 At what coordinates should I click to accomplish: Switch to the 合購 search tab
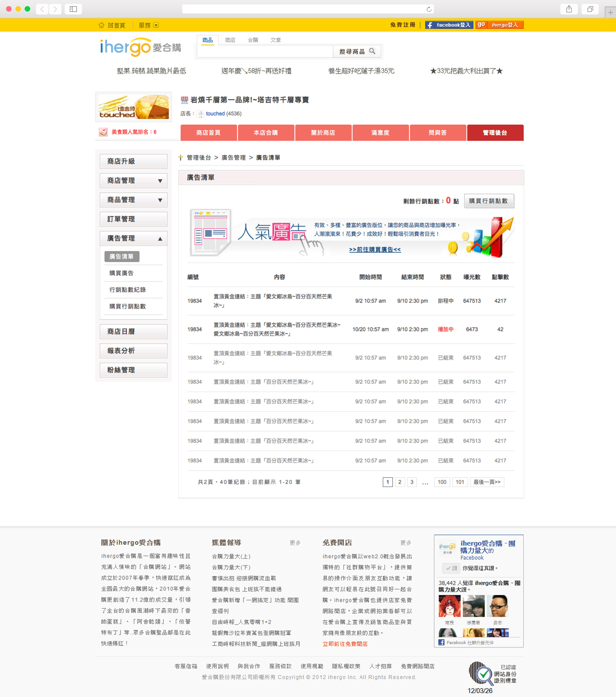click(x=253, y=40)
